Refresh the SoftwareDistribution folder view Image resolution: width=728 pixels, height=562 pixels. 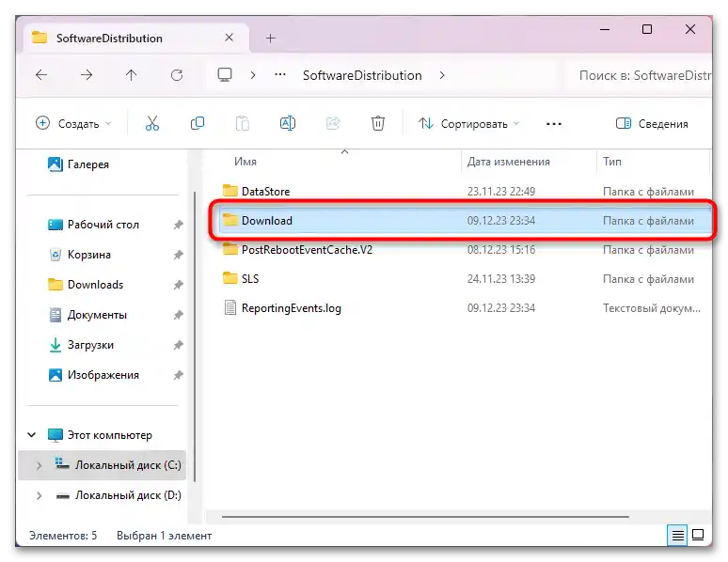[x=177, y=75]
